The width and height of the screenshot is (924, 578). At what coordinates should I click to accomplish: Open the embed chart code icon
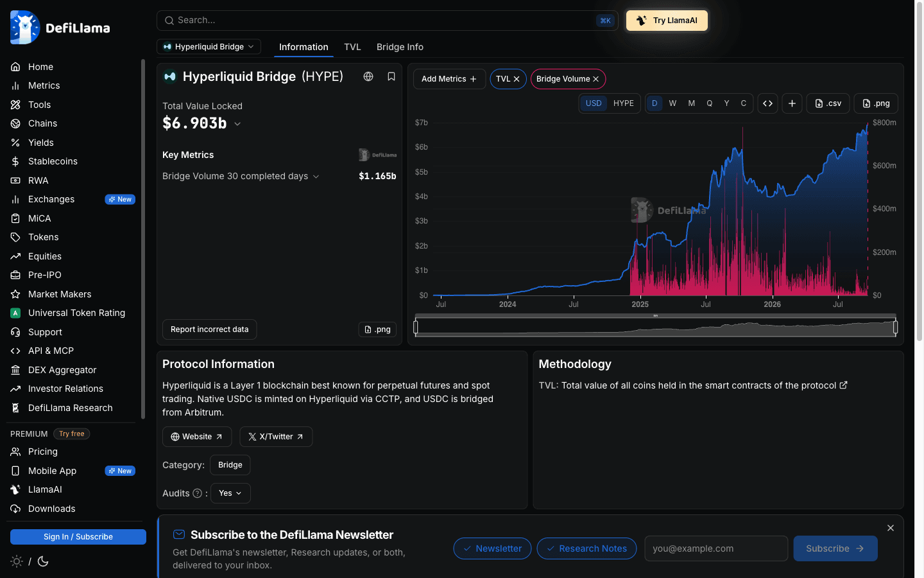point(768,103)
